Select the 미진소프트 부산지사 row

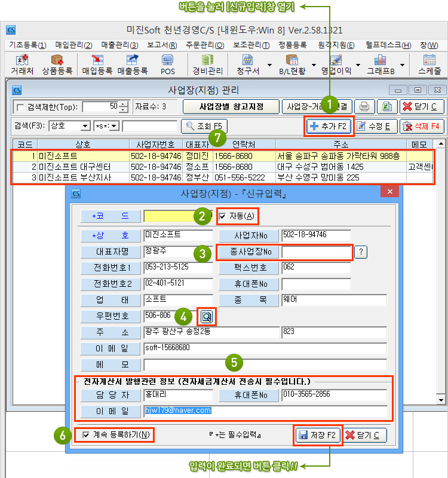tap(222, 177)
